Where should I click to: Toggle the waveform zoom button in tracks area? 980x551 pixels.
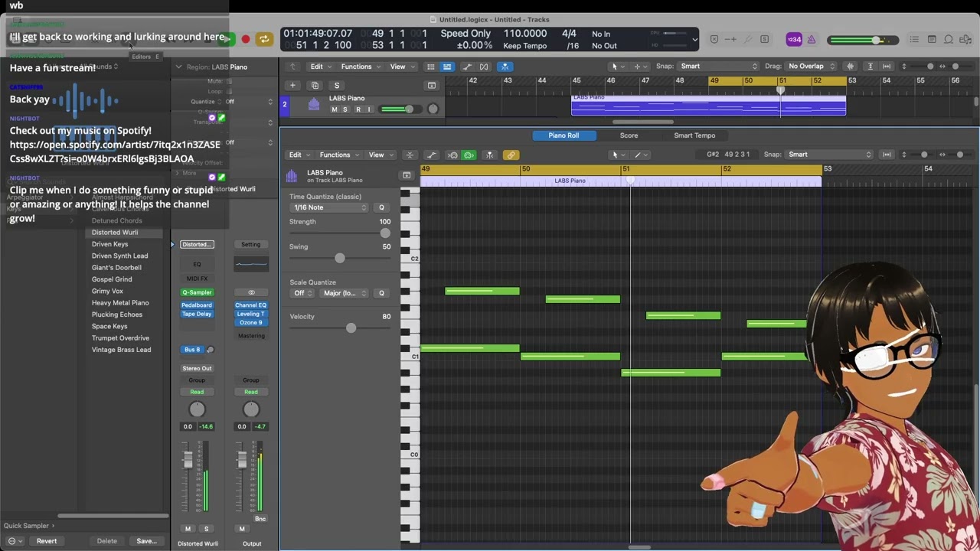coord(851,67)
